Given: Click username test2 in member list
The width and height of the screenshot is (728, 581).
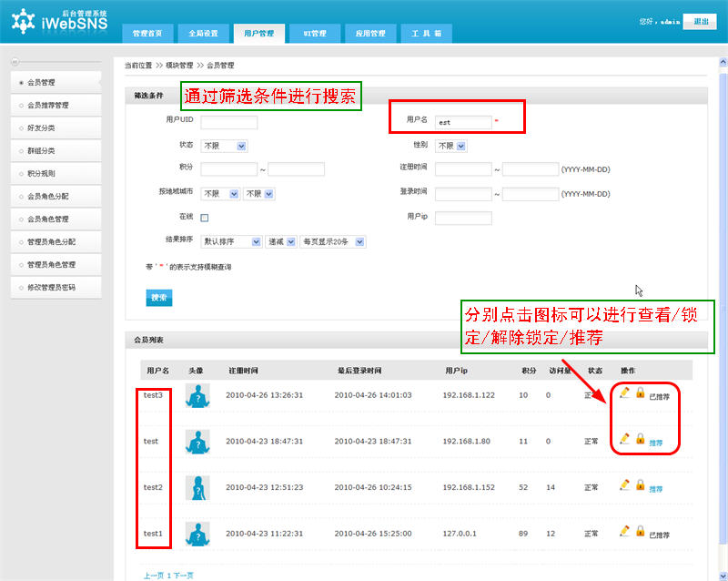Looking at the screenshot, I should click(153, 487).
